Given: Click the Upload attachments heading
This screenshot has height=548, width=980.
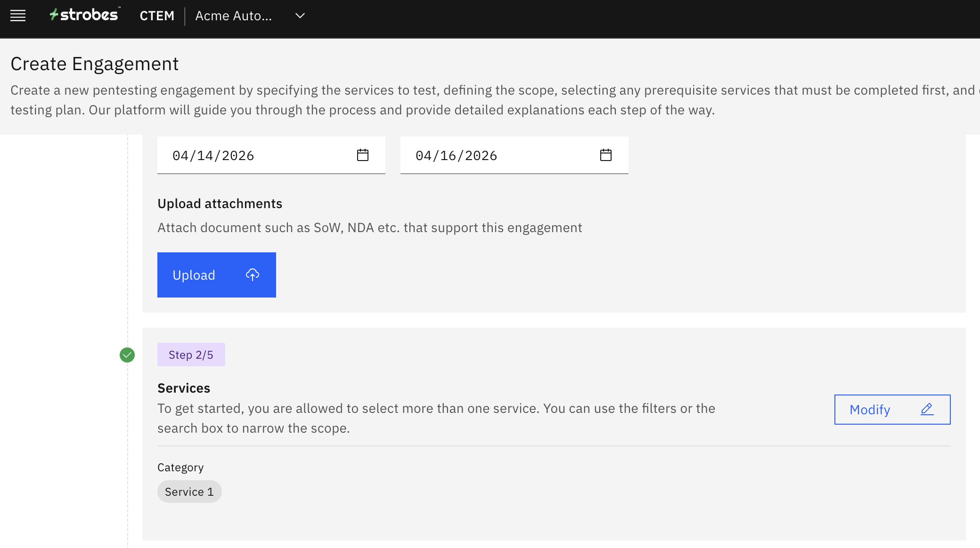Looking at the screenshot, I should coord(220,203).
